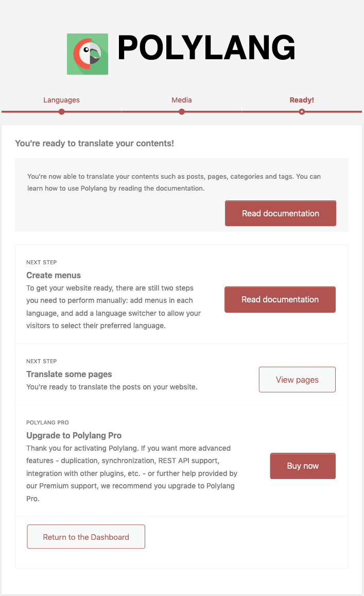Click the ready to translate contents heading
Image resolution: width=364 pixels, height=596 pixels.
(95, 143)
